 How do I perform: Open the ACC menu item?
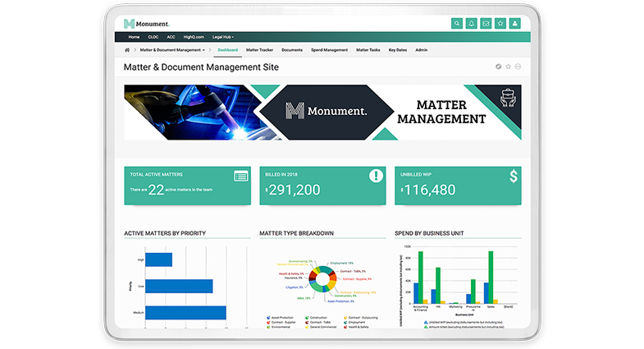(x=171, y=37)
